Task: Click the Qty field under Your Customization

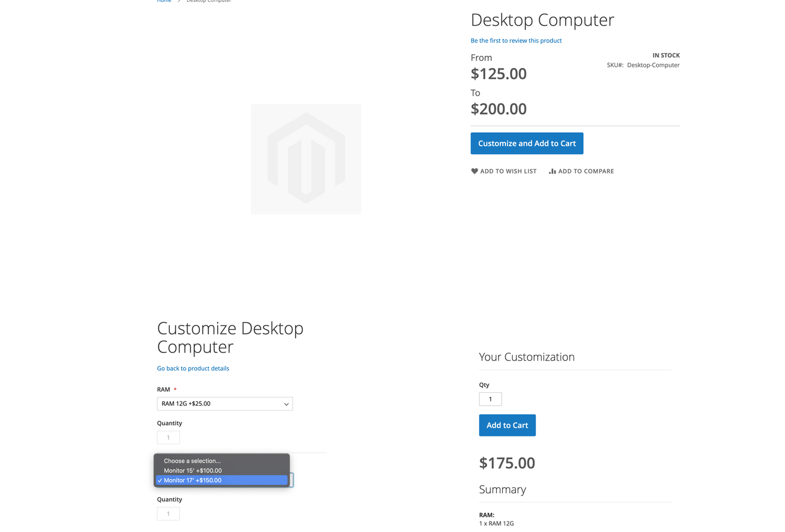Action: pos(490,399)
